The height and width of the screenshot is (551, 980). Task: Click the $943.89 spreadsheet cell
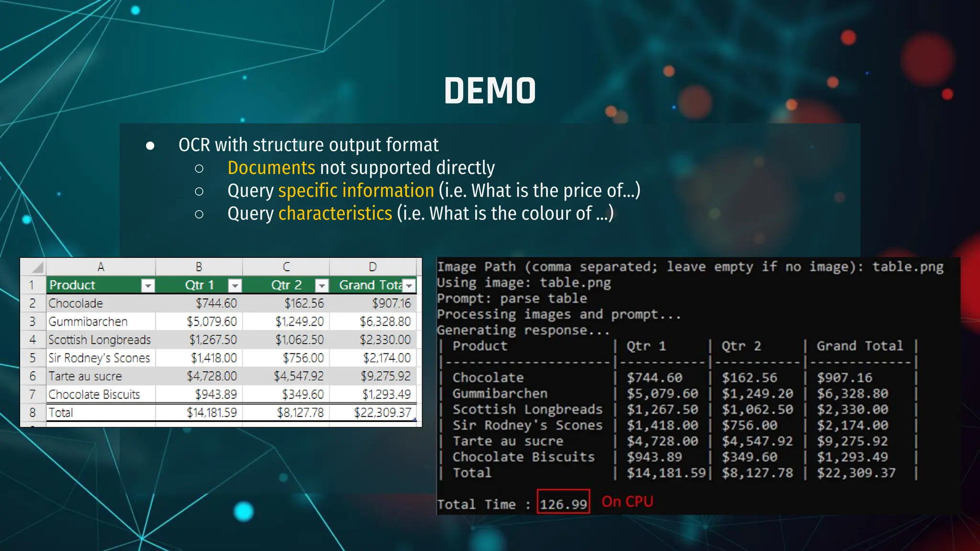[199, 394]
